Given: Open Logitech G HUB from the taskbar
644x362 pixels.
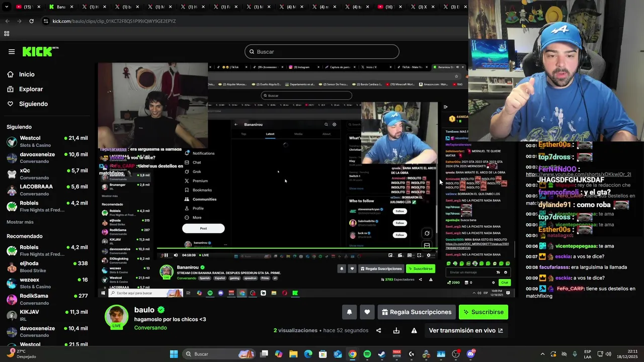Looking at the screenshot, I should point(412,354).
